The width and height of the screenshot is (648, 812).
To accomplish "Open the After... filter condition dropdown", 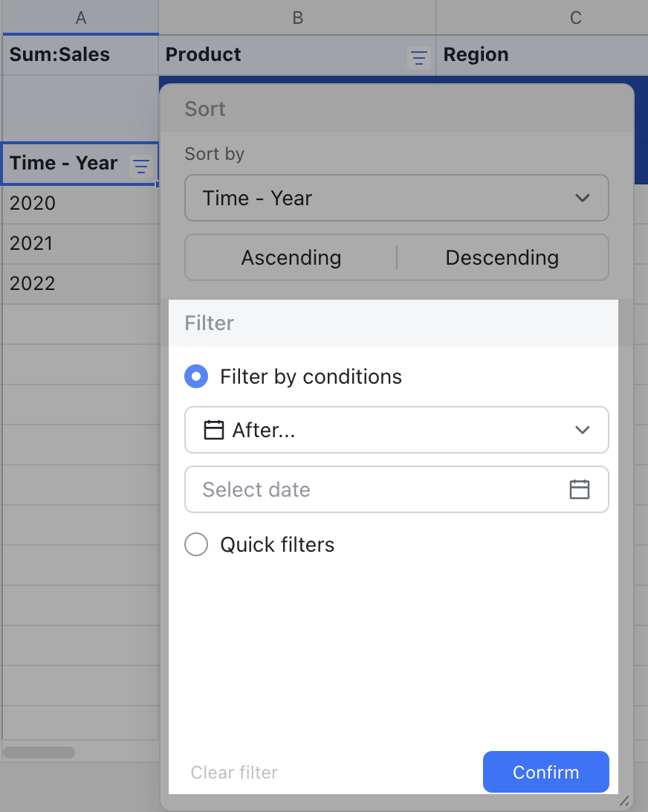I will click(x=397, y=430).
